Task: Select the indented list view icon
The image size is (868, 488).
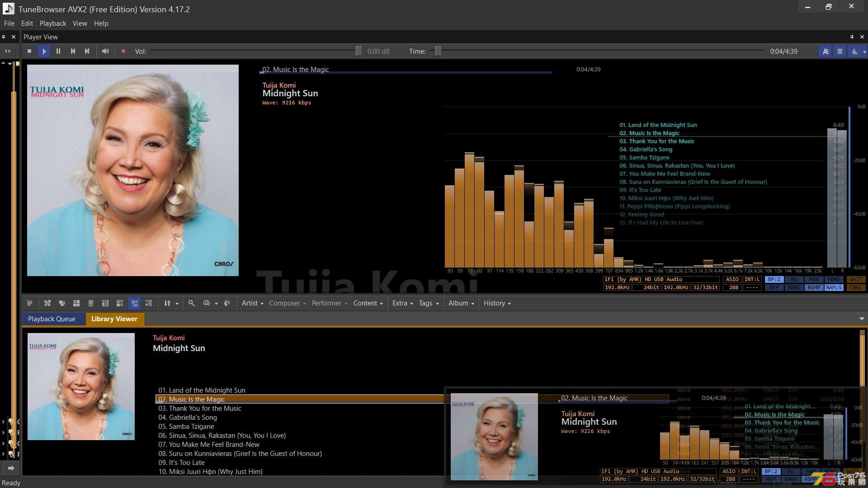Action: point(149,303)
